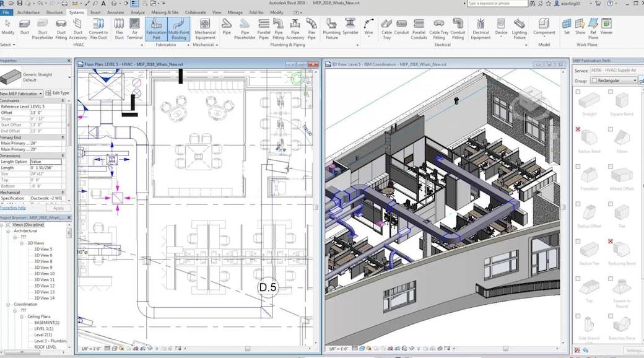Select the Duct Fitting tool

pyautogui.click(x=61, y=28)
